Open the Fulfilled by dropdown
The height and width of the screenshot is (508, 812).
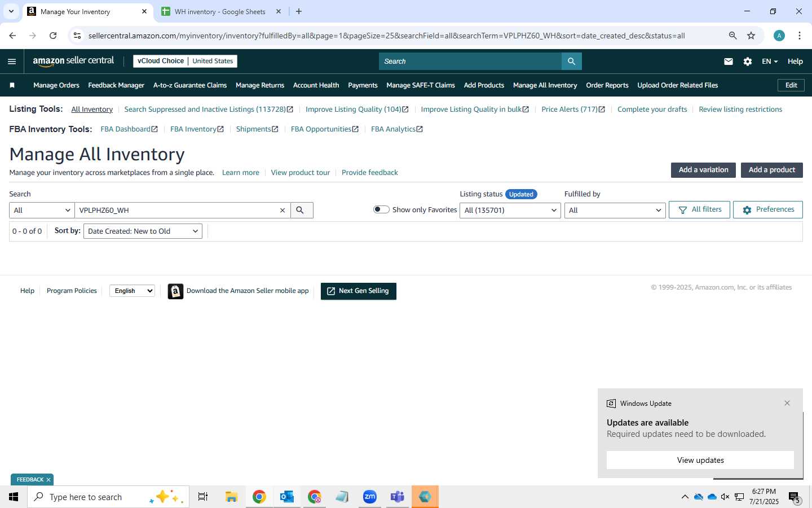(x=615, y=210)
